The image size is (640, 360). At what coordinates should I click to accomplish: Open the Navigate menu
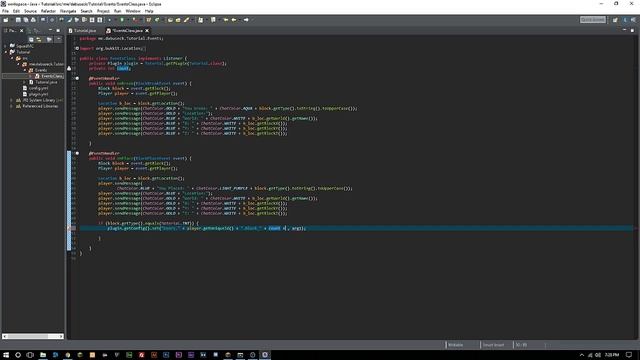click(x=68, y=11)
